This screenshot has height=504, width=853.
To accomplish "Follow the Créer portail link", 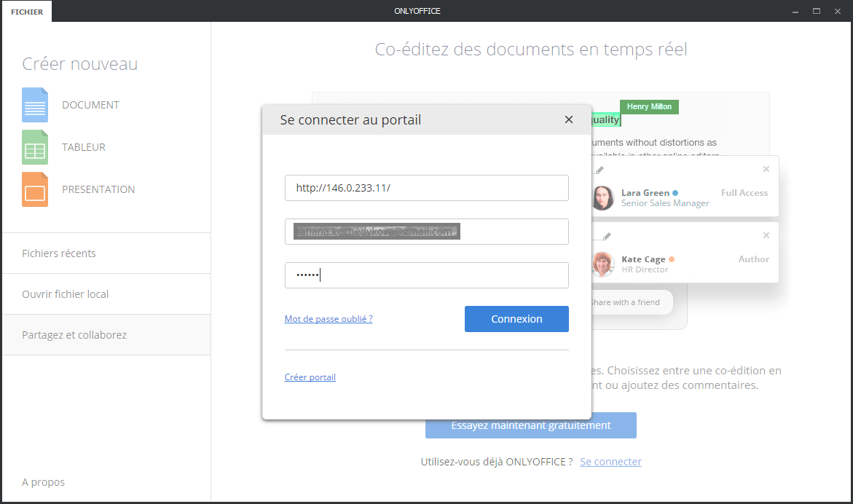I will [310, 377].
